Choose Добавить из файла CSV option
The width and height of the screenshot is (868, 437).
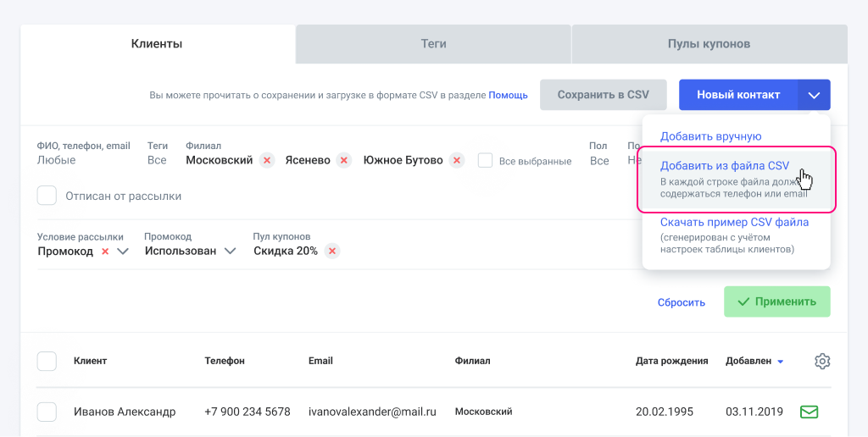pos(725,166)
